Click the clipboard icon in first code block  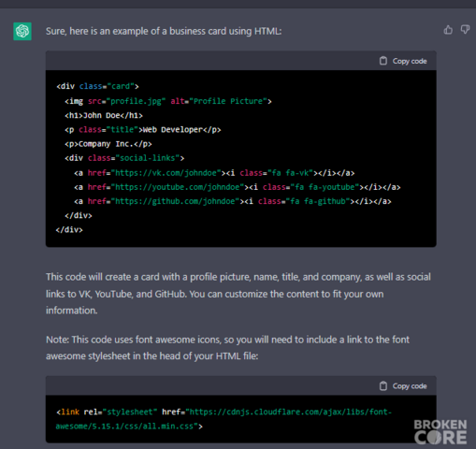pyautogui.click(x=383, y=61)
